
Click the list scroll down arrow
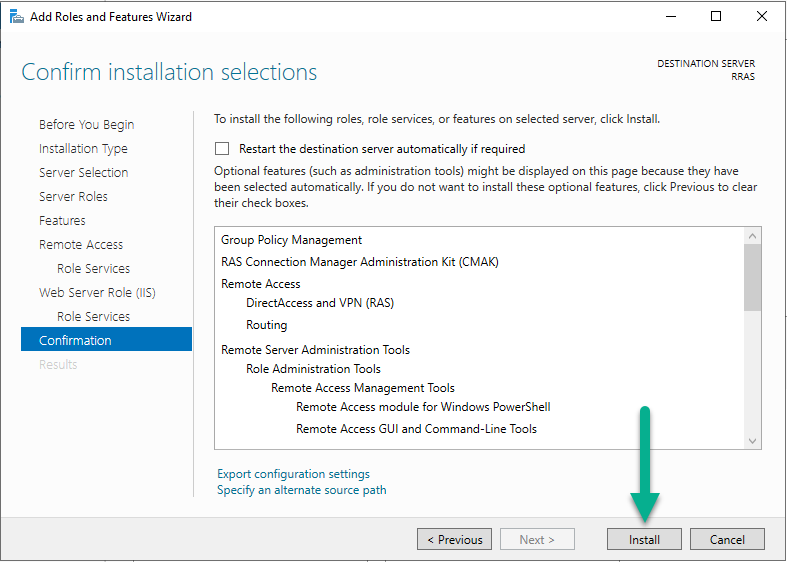[752, 441]
